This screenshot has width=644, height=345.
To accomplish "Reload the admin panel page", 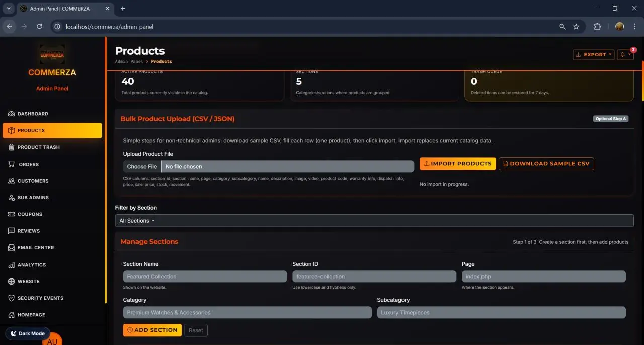I will tap(39, 27).
